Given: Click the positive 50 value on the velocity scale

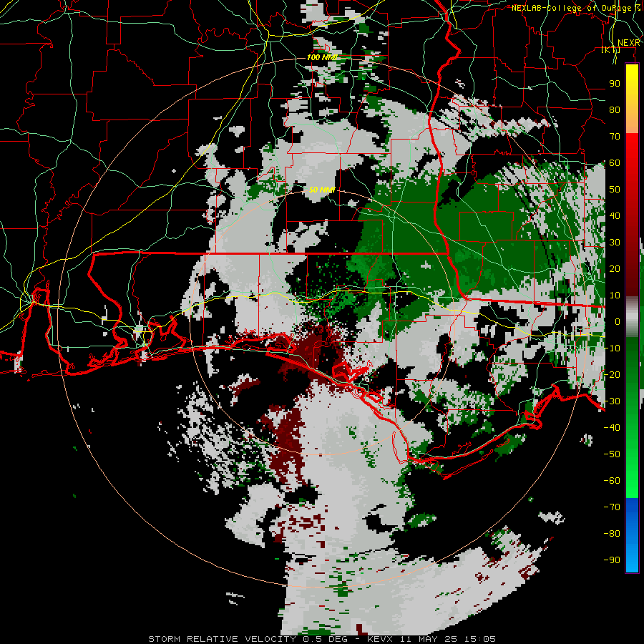Looking at the screenshot, I should point(615,190).
